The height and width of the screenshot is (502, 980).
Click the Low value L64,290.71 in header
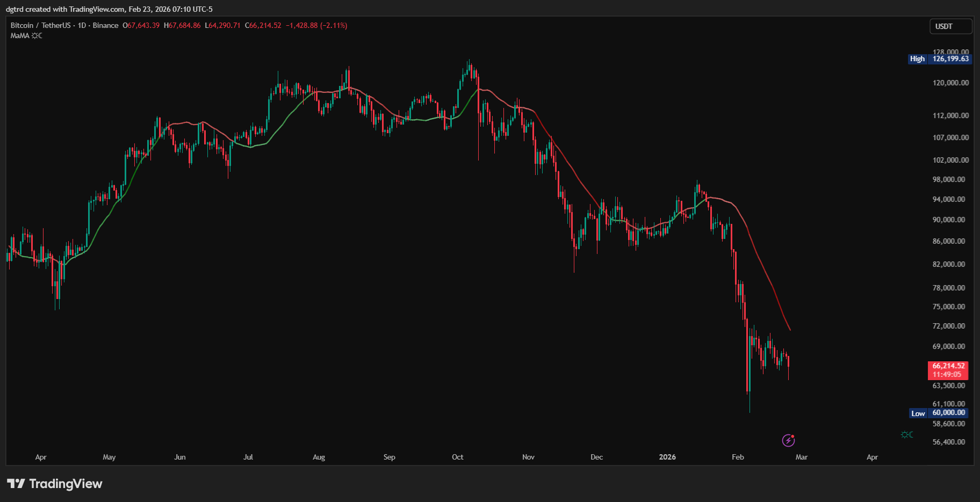coord(222,25)
